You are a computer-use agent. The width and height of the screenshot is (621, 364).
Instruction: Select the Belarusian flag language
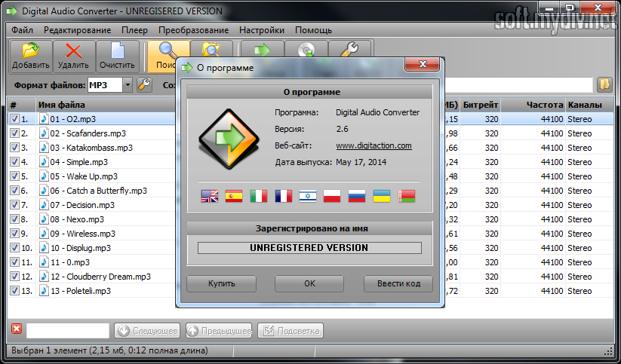(407, 196)
